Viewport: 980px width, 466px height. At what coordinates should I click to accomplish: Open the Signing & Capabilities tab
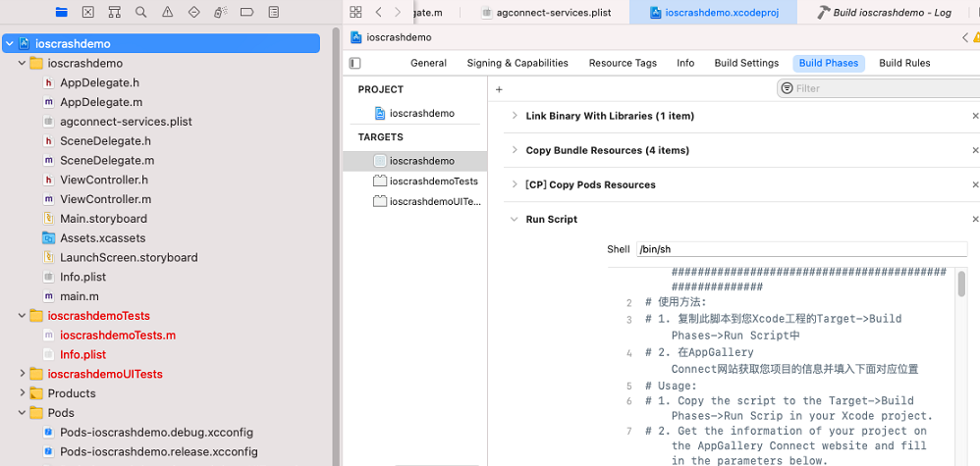(517, 63)
